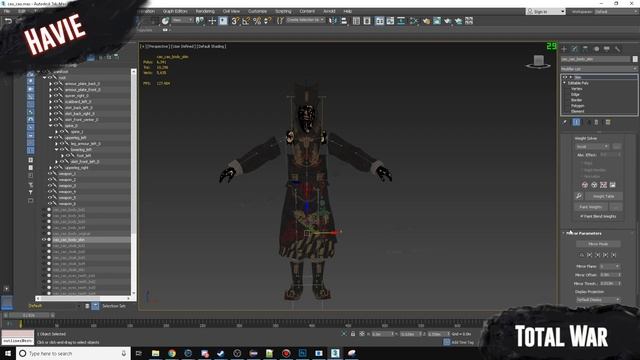Click the Mirror Mode button
This screenshot has height=360, width=640.
[598, 244]
